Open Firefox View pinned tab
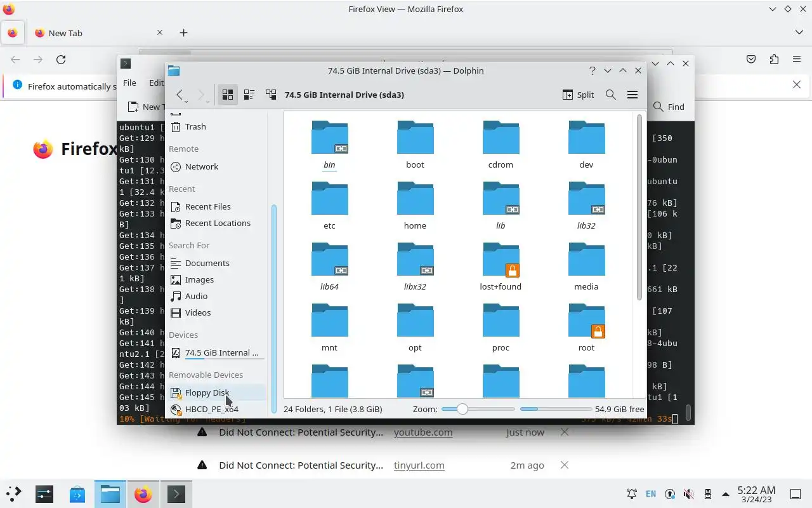Viewport: 812px width, 508px height. 12,32
